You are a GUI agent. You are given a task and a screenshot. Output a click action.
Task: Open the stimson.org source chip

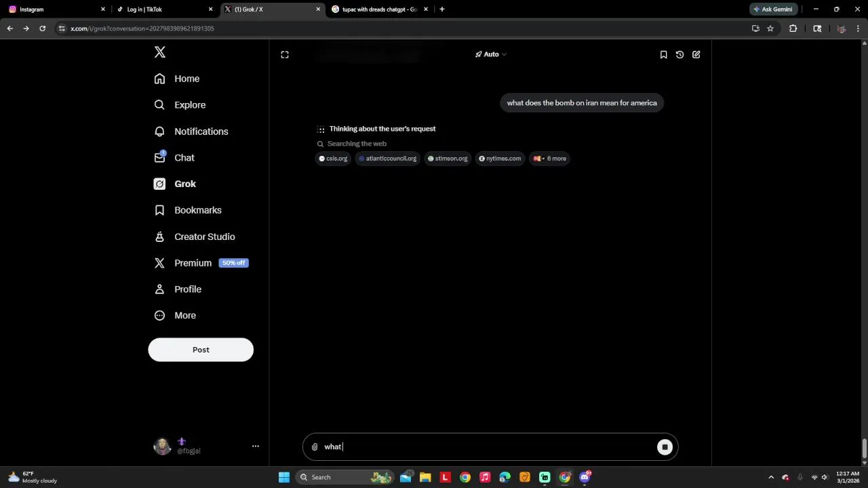[x=448, y=159]
